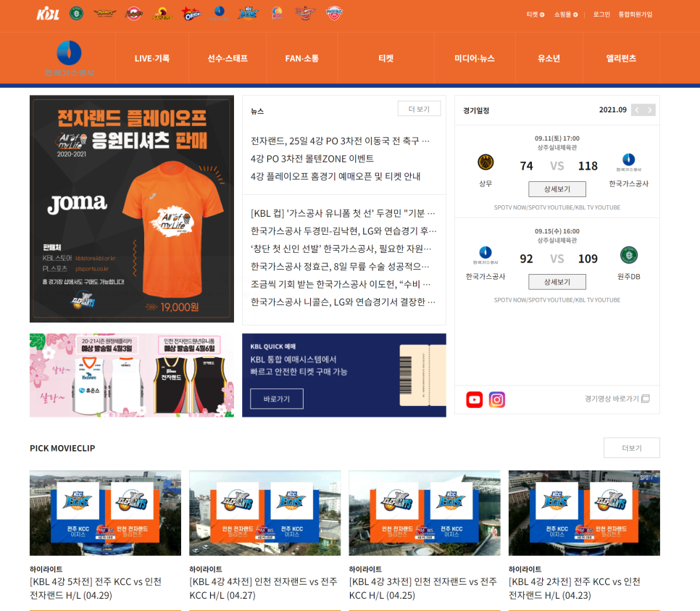Open news '창단 첫 신인 선발 한국가스공사'
Image resolution: width=700 pixels, height=611 pixels.
[341, 249]
